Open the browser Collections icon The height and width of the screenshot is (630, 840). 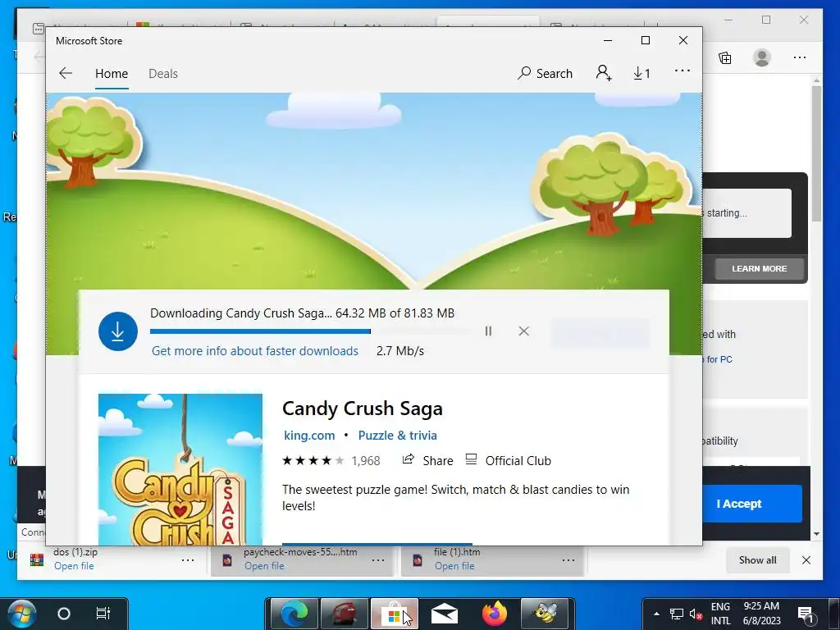tap(725, 57)
